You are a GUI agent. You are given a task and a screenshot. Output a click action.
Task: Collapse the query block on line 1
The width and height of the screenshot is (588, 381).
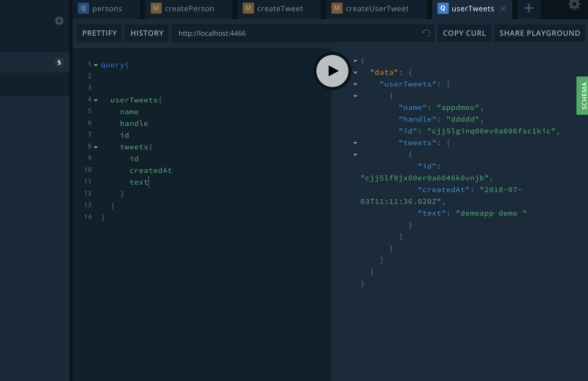point(96,65)
